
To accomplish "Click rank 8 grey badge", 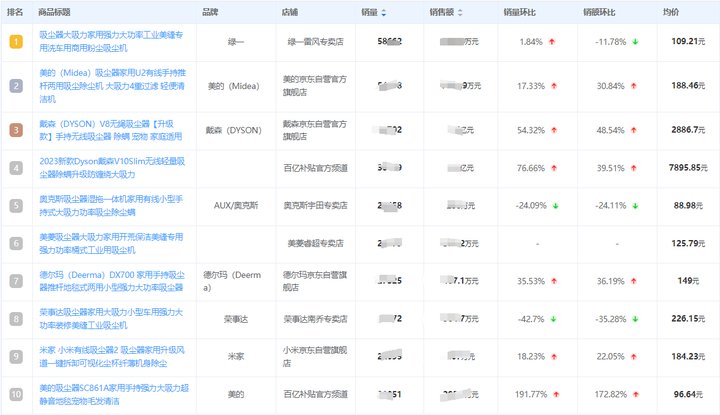I will pos(16,319).
